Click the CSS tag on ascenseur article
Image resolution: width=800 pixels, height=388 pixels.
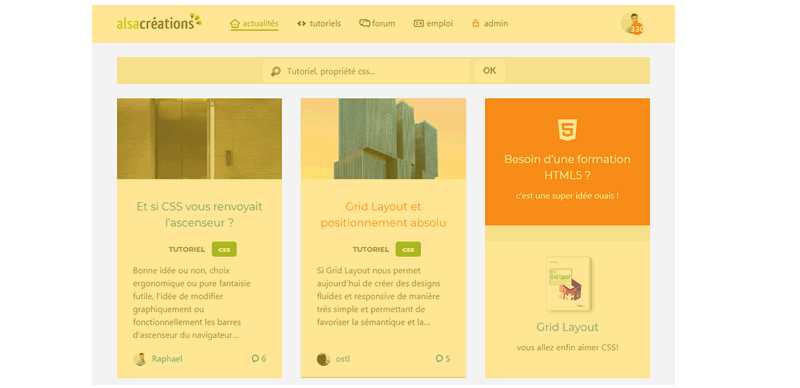point(224,250)
